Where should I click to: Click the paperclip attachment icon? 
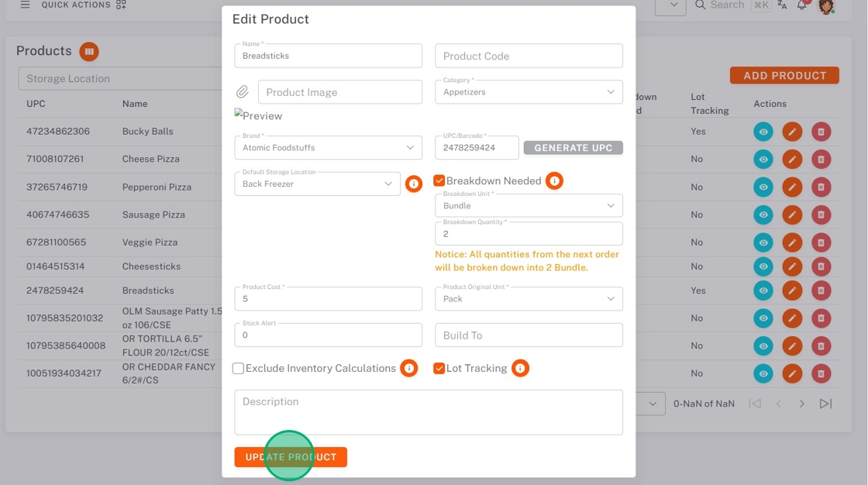tap(243, 92)
